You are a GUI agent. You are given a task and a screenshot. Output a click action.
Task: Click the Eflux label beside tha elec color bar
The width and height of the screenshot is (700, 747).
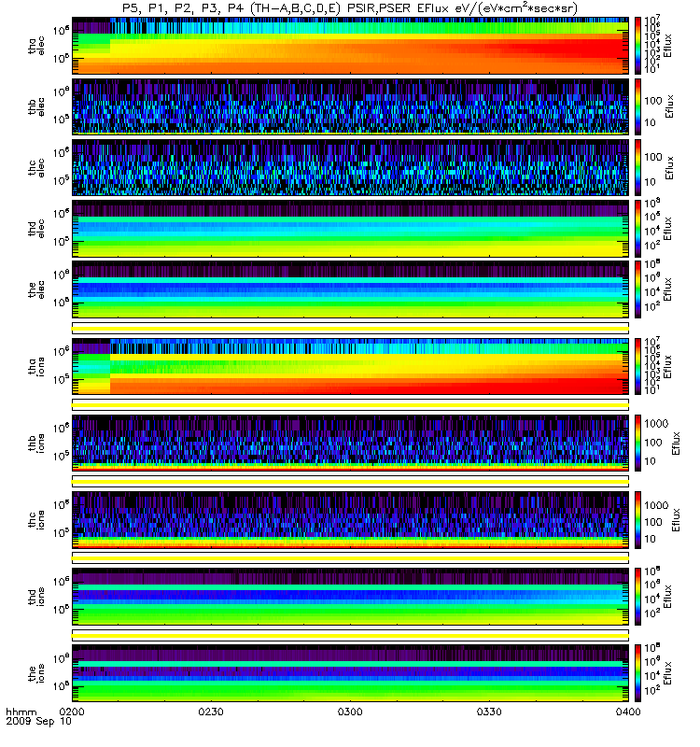[x=667, y=46]
